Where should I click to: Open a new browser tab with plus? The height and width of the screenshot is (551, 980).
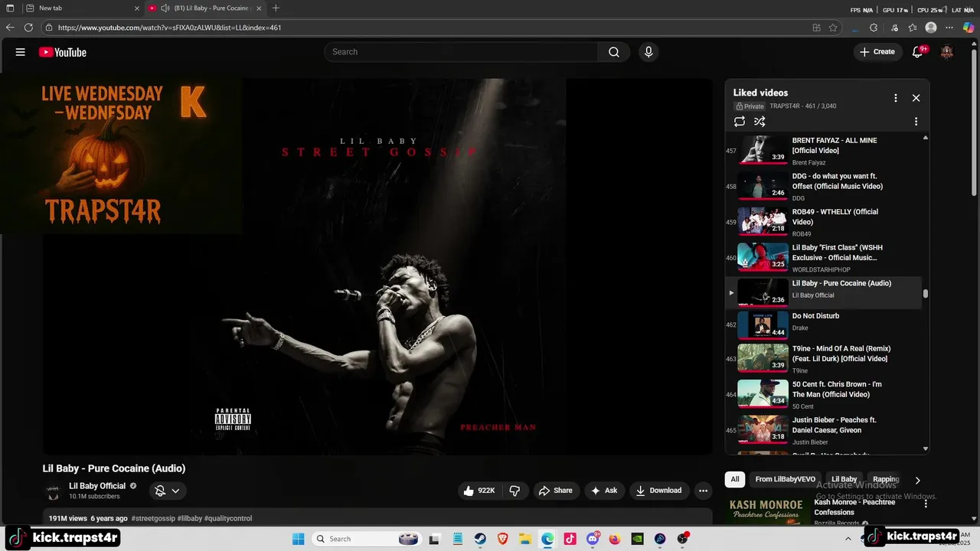pyautogui.click(x=276, y=8)
